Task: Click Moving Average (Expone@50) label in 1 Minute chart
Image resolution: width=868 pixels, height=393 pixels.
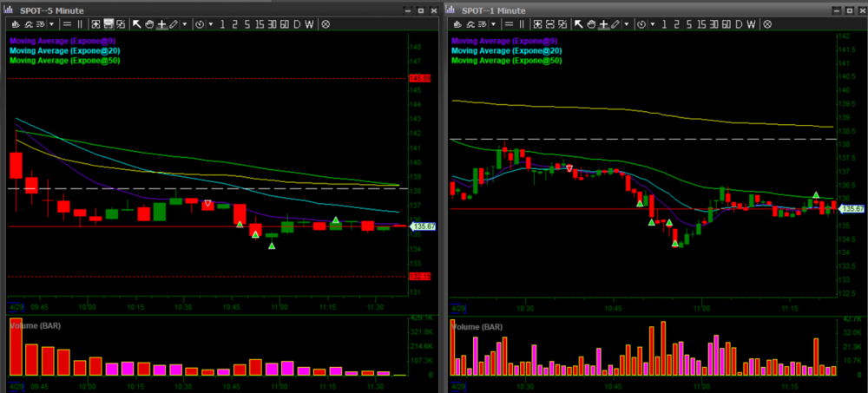Action: 508,61
